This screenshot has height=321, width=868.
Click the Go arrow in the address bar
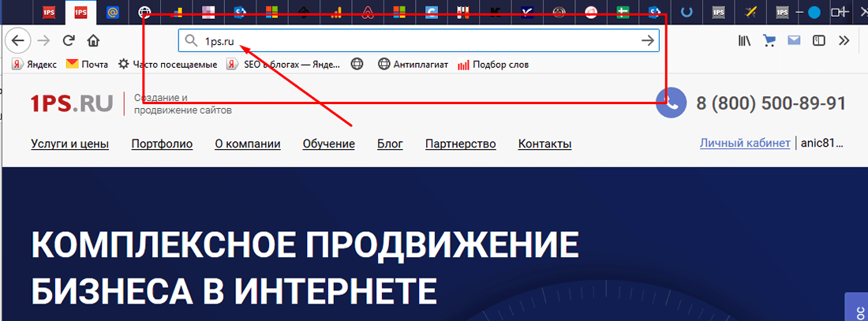coord(646,40)
